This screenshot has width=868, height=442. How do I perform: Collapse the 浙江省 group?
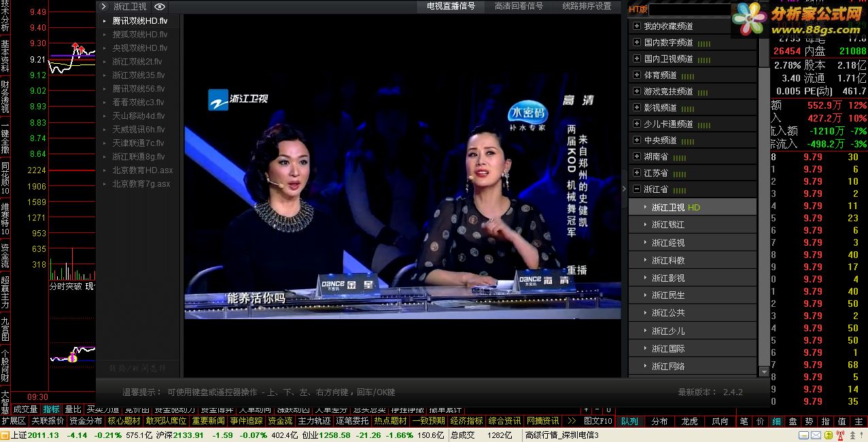click(637, 189)
